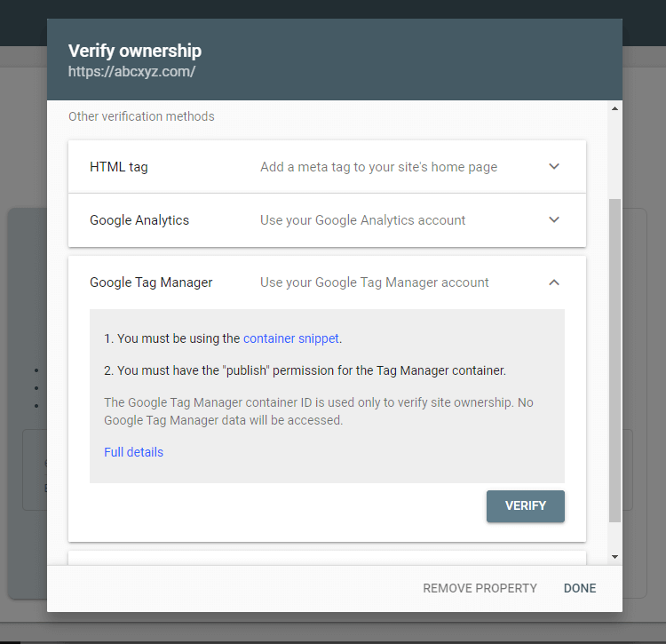Click the https://abcxyz.com/ property URL
Viewport: 666px width, 644px height.
click(x=131, y=71)
